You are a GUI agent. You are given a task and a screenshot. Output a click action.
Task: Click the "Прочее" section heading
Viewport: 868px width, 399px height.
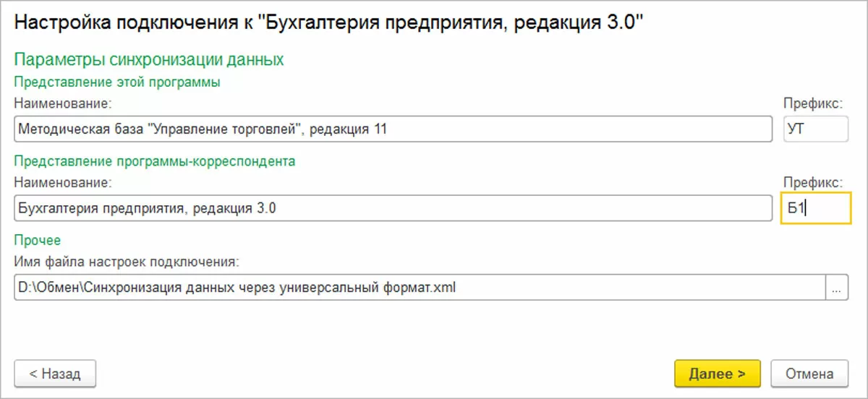click(x=37, y=240)
